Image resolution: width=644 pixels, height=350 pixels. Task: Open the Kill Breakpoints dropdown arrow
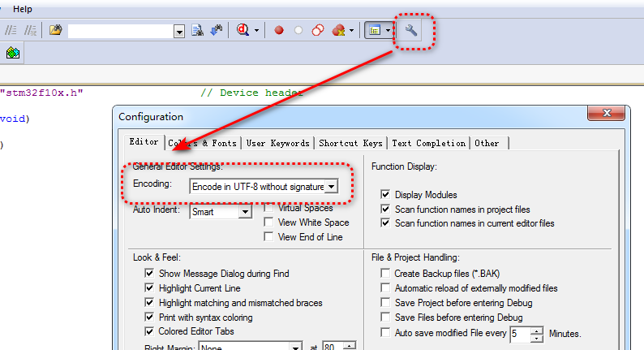click(x=351, y=30)
